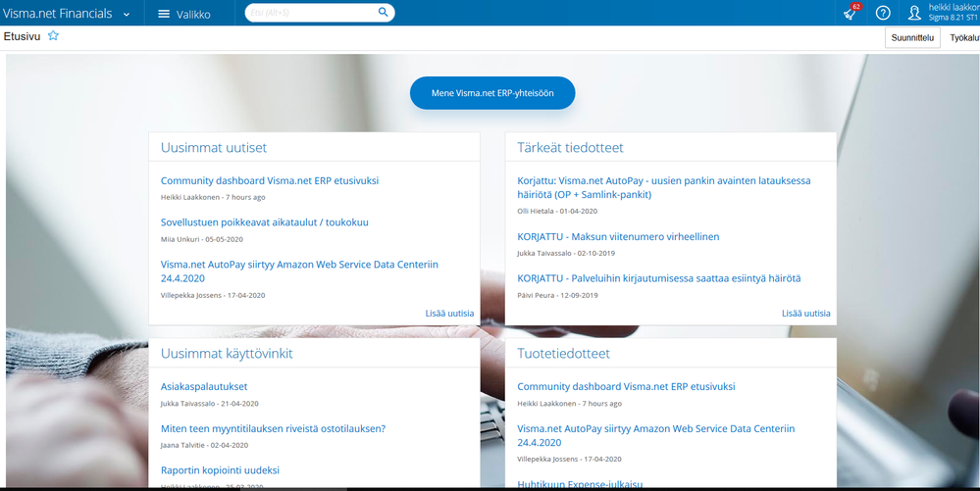Open Raportin kopiointi uudeksi tip
Viewport: 980px width, 491px height.
220,470
